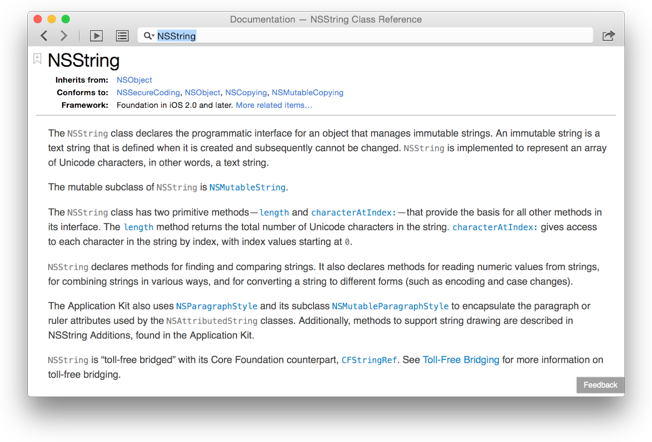Open characterAtIndex: link before 'gives access'
Screen dimensions: 652x442
(x=495, y=227)
